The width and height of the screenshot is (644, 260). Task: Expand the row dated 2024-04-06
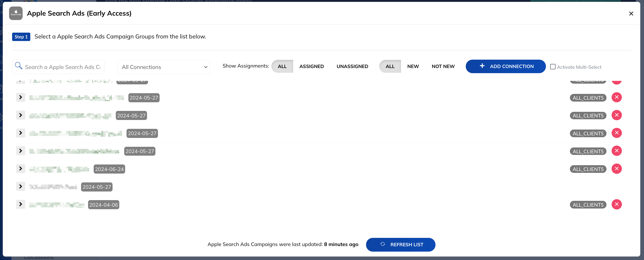[21, 204]
